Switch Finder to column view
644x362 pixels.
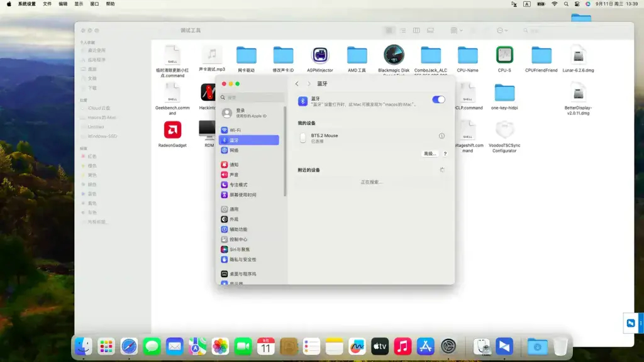pos(416,30)
